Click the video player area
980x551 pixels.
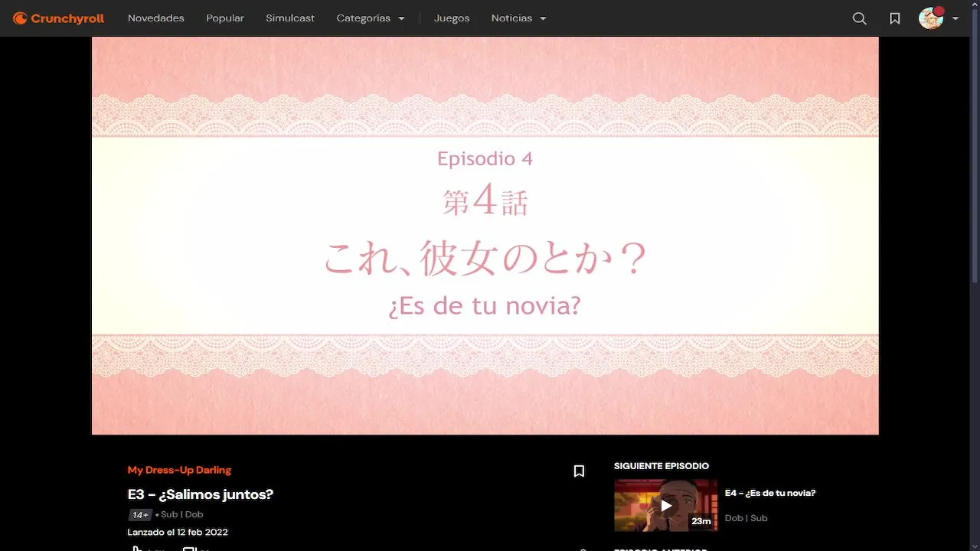pyautogui.click(x=485, y=236)
